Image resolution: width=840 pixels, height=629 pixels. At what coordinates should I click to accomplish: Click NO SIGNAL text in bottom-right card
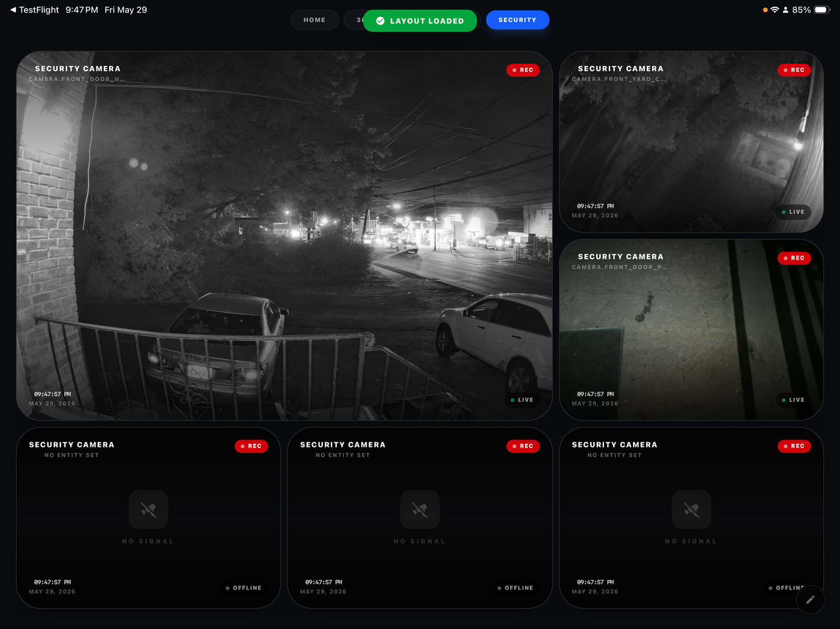point(691,541)
